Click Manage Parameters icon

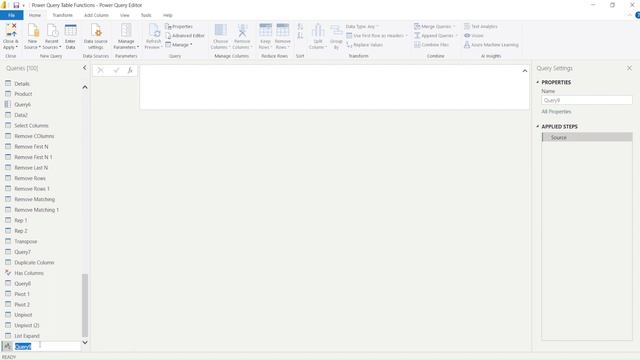[126, 31]
